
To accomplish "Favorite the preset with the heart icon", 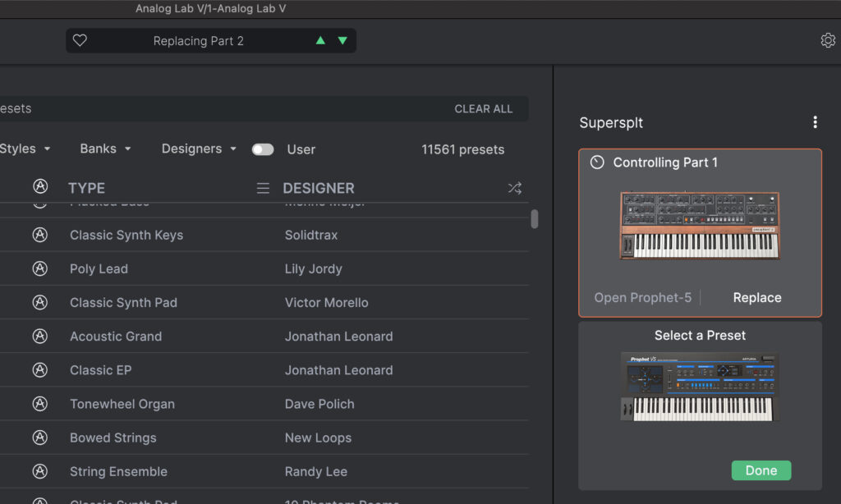I will pyautogui.click(x=80, y=41).
